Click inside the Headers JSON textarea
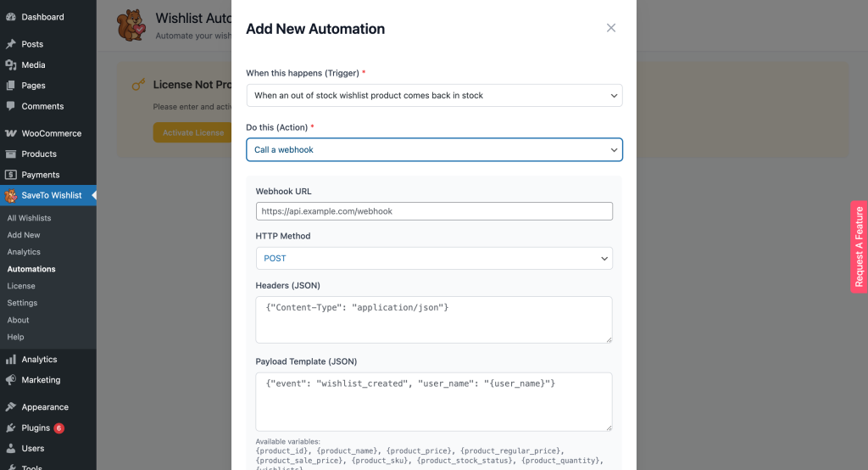868x470 pixels. pyautogui.click(x=434, y=320)
